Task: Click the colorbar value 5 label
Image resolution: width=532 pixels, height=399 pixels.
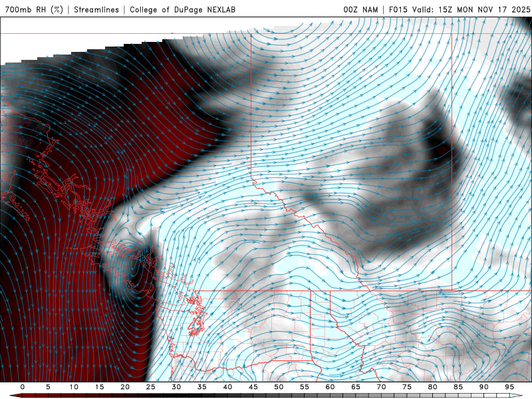Action: click(48, 387)
